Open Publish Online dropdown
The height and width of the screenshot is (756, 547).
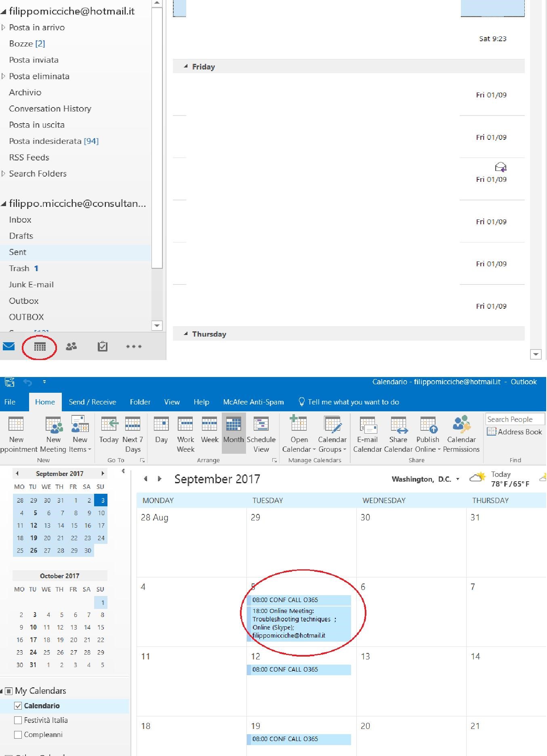(428, 434)
